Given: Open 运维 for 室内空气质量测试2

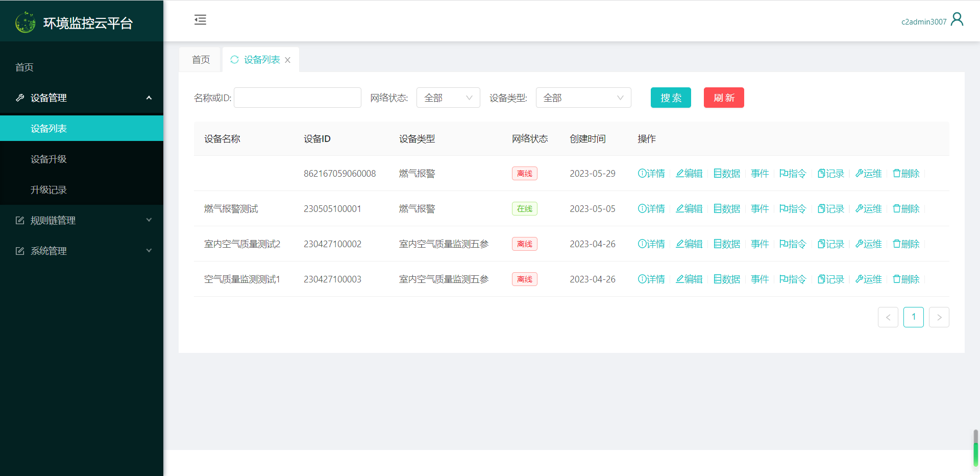Looking at the screenshot, I should pos(869,244).
